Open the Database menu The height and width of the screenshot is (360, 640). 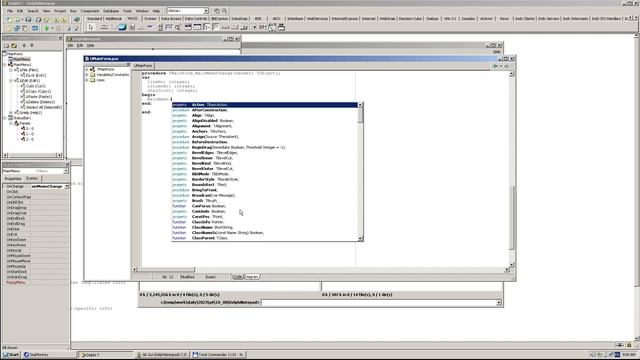tap(111, 11)
